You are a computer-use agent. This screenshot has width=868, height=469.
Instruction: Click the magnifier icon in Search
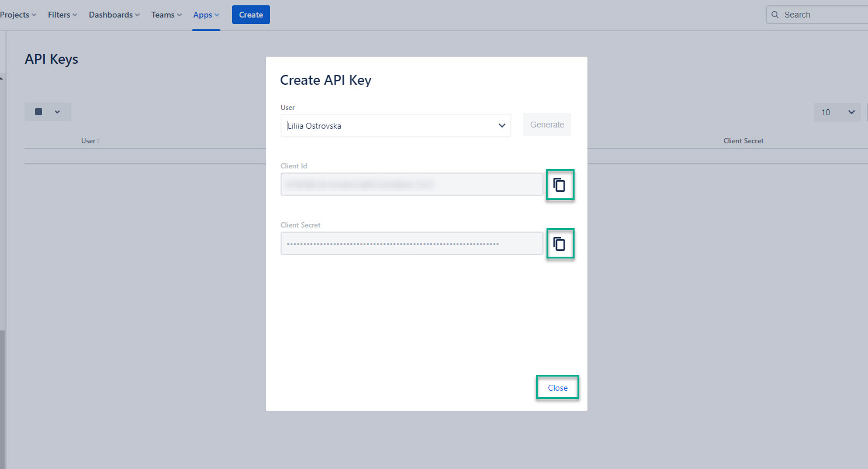pos(775,15)
